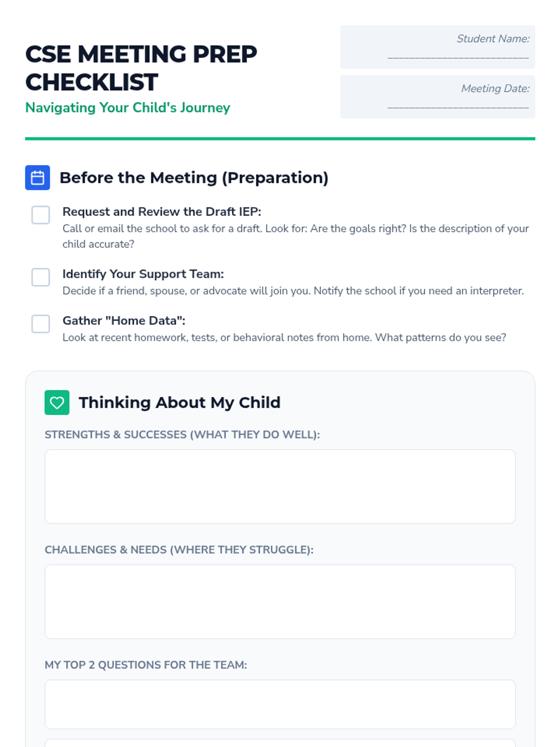This screenshot has height=747, width=560.
Task: Click the Before the Meeting (Preparation) heading
Action: (194, 178)
